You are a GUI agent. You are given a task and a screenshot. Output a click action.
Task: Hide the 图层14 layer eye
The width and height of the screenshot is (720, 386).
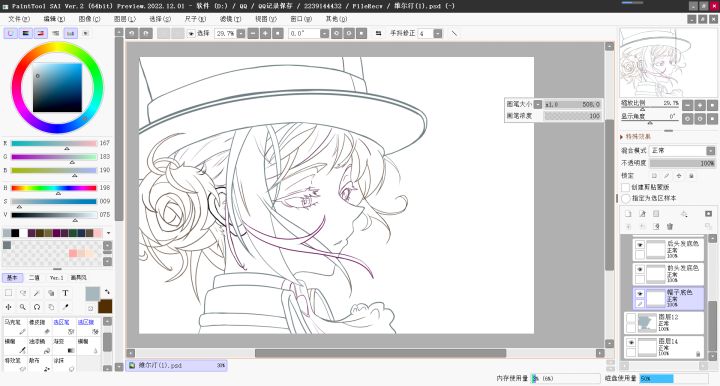point(631,342)
